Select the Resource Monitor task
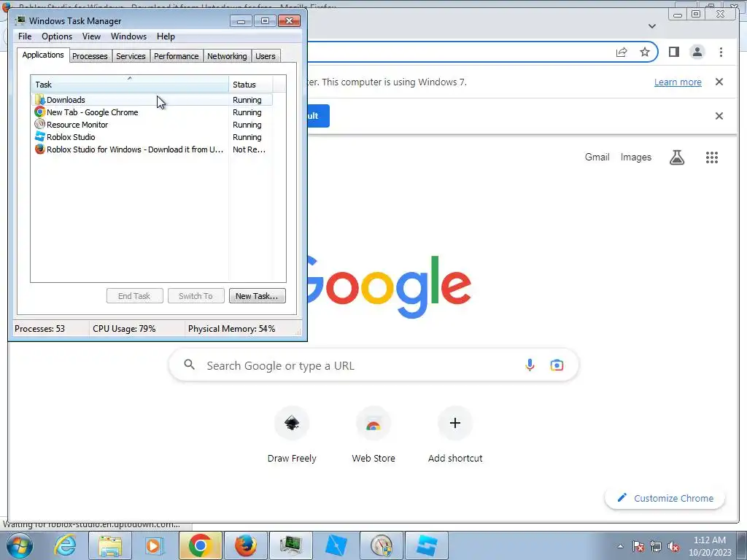The height and width of the screenshot is (560, 747). click(x=152, y=125)
